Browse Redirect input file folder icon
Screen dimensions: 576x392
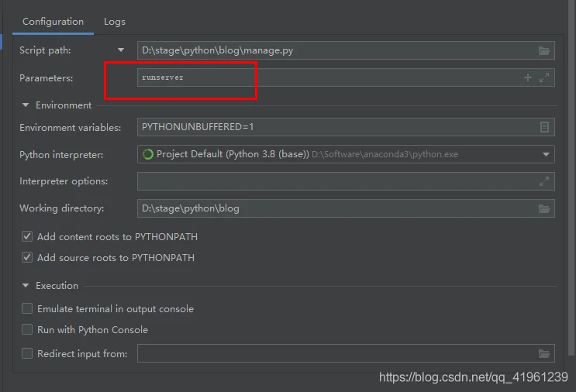[x=544, y=353]
